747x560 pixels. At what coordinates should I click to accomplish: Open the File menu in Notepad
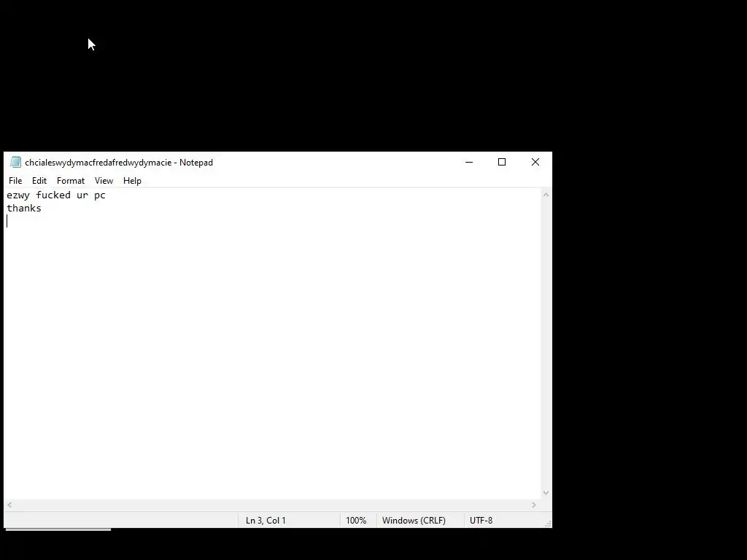point(15,181)
